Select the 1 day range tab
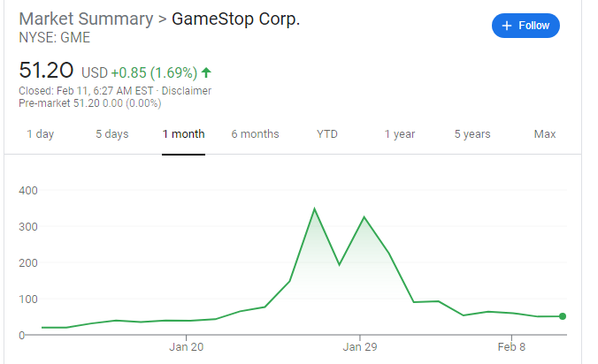 (40, 134)
